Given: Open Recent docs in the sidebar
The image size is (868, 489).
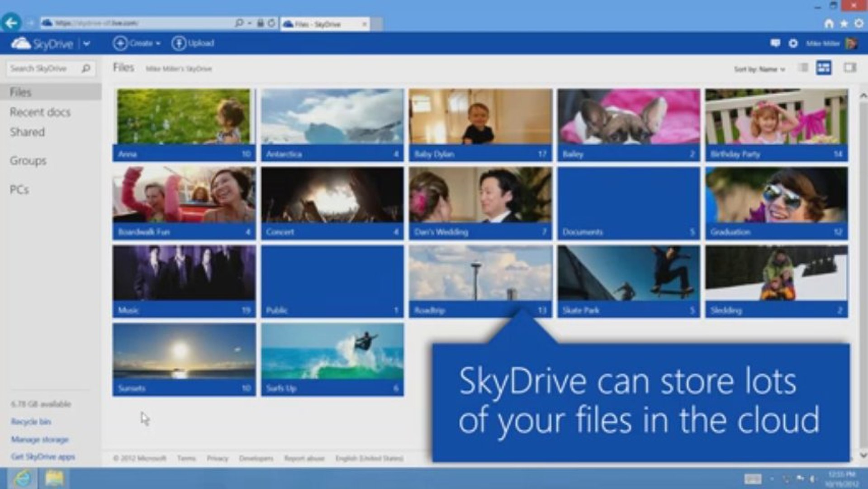Looking at the screenshot, I should pos(40,112).
